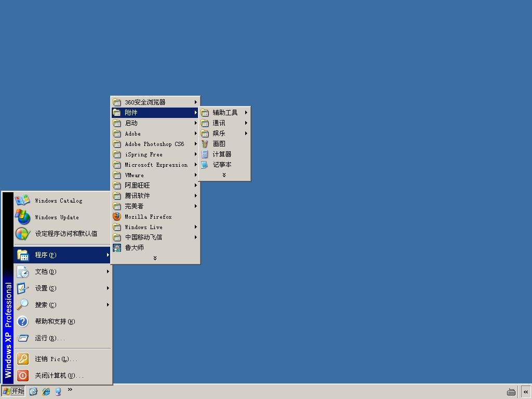Open the 娱乐 entertainment folder
This screenshot has height=399, width=532.
coord(224,134)
